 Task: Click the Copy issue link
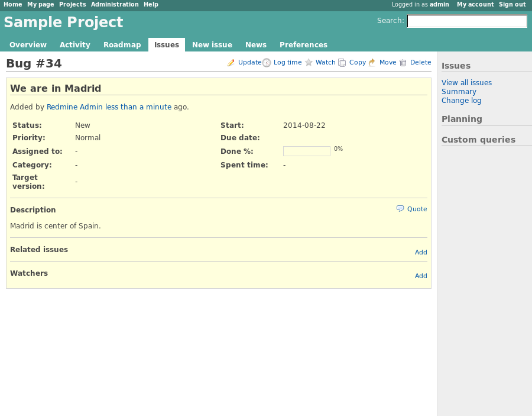(x=358, y=62)
